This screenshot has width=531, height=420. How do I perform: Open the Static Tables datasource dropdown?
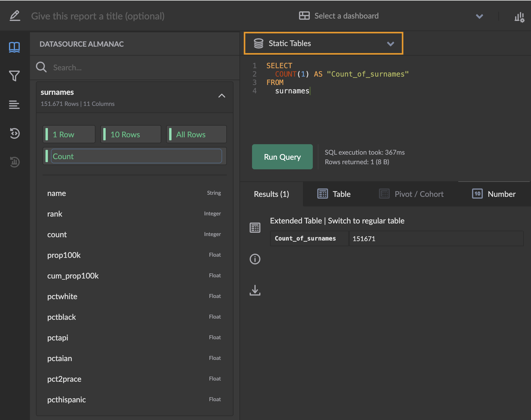click(x=323, y=43)
